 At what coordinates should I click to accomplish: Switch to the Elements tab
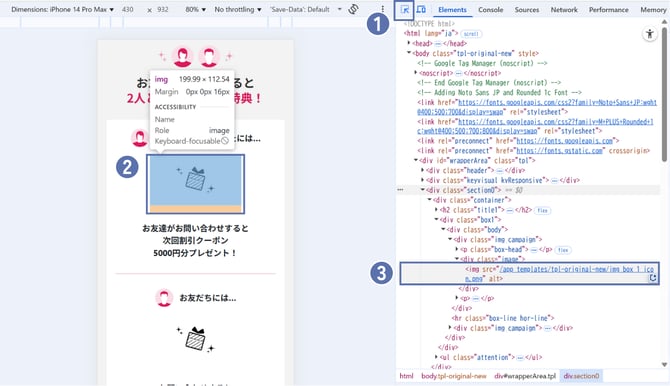click(452, 9)
